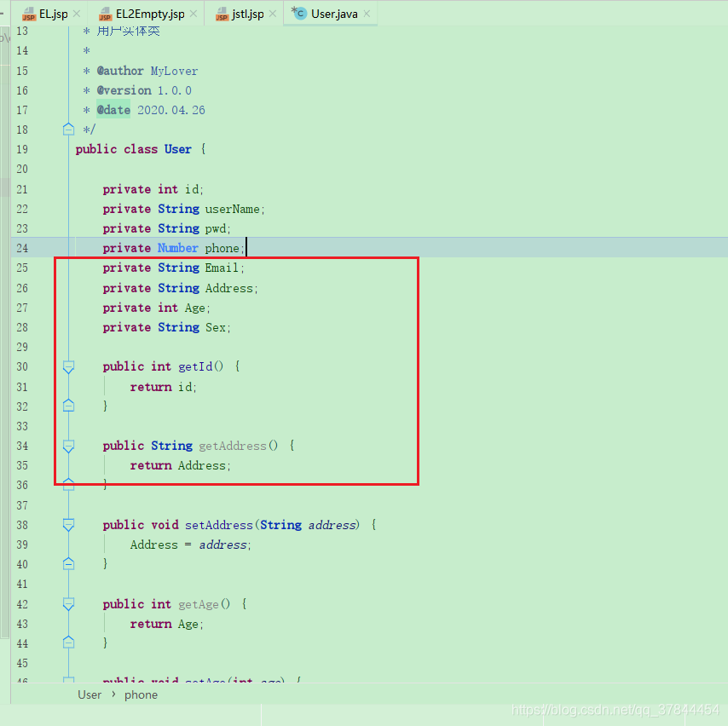Click the setAddress method name
728x726 pixels.
[x=219, y=525]
